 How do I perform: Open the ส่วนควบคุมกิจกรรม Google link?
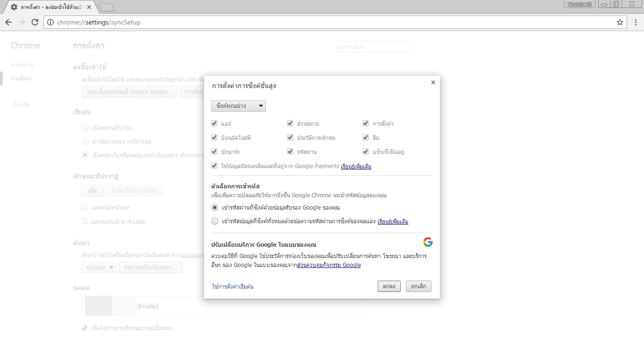(329, 265)
